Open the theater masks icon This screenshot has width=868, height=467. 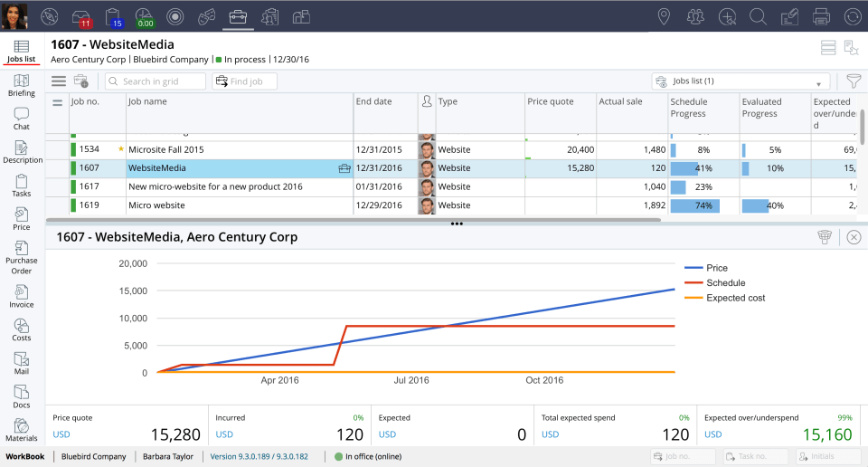coord(206,17)
